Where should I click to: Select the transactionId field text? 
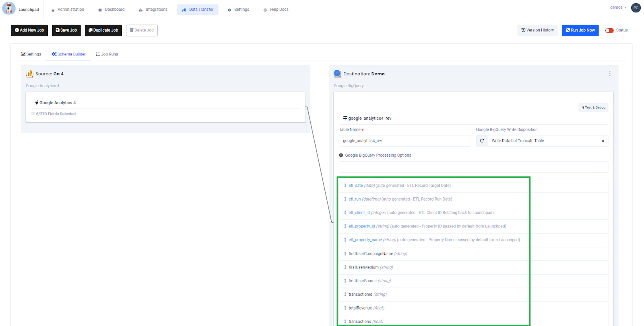pyautogui.click(x=360, y=295)
